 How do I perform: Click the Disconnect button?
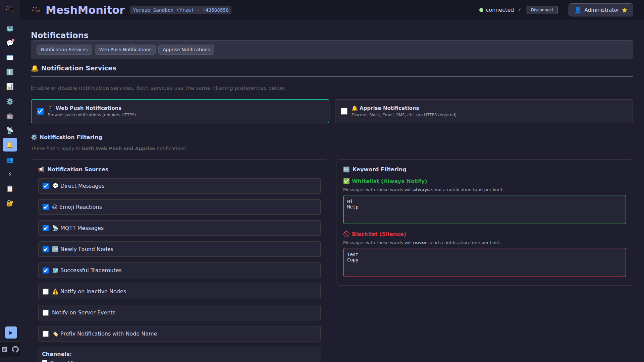(x=542, y=10)
